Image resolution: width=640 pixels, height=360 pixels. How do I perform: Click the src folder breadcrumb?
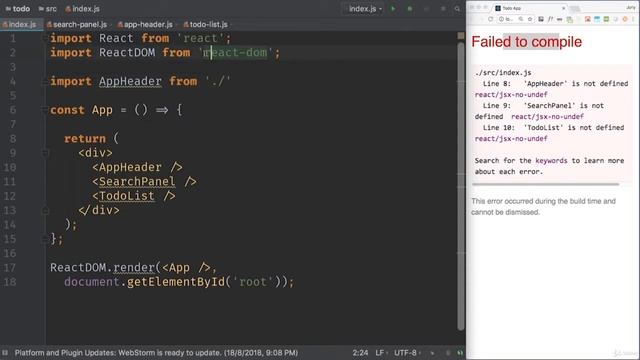(x=47, y=9)
